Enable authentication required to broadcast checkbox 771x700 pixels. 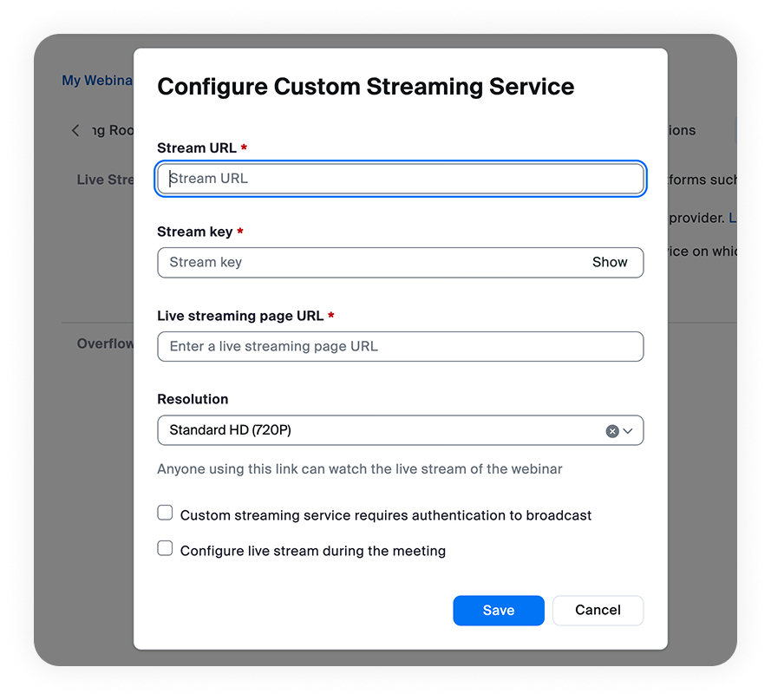pos(165,514)
